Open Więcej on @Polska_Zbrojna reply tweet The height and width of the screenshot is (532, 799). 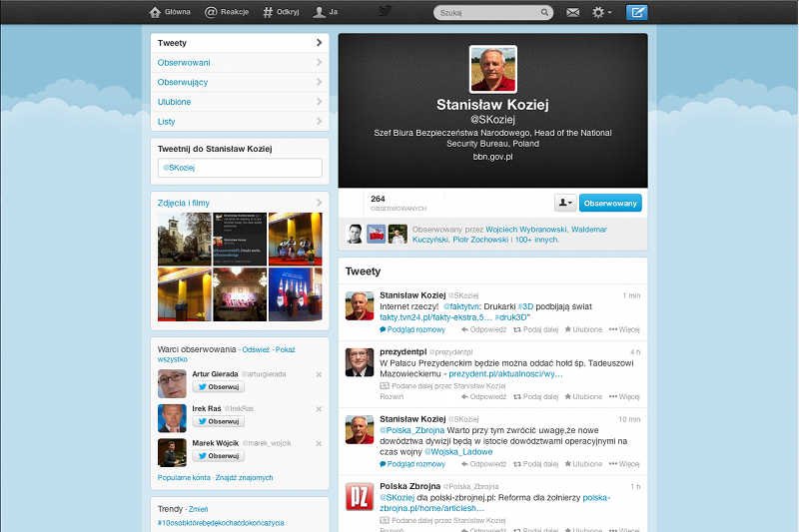pos(624,464)
